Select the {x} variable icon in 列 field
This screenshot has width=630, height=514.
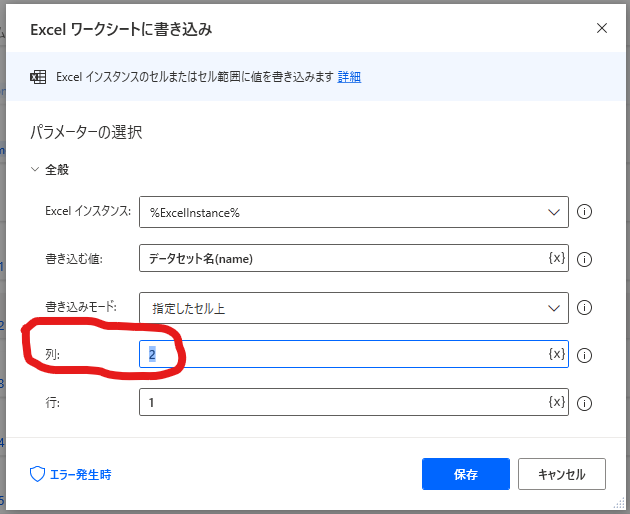point(557,354)
